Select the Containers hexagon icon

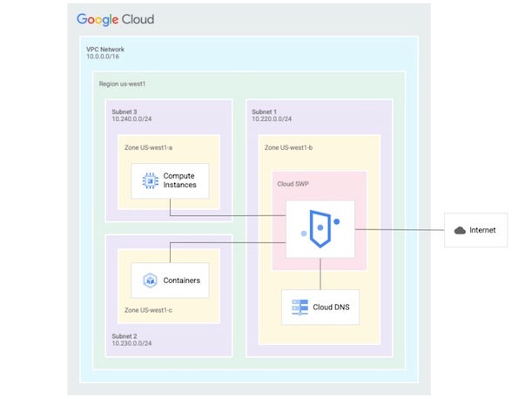tap(148, 281)
